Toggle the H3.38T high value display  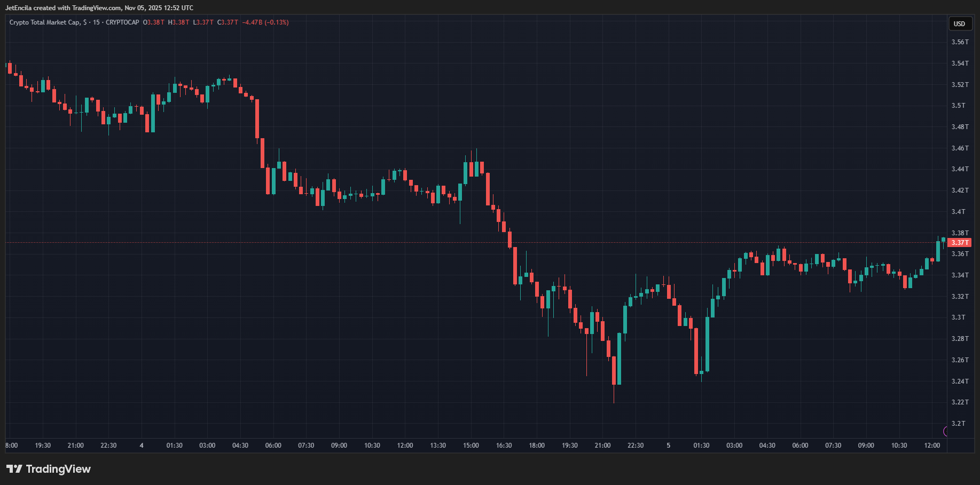pos(178,22)
